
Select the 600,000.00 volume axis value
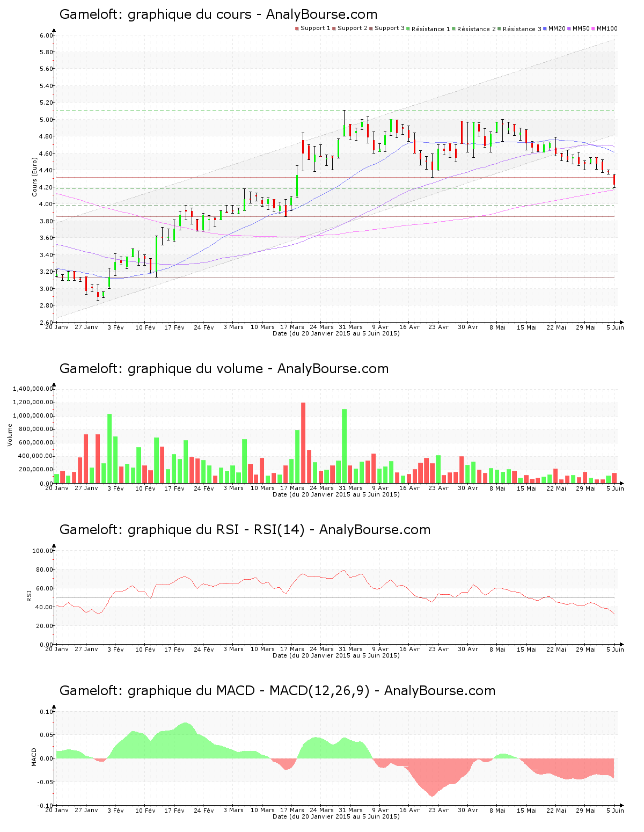(35, 443)
